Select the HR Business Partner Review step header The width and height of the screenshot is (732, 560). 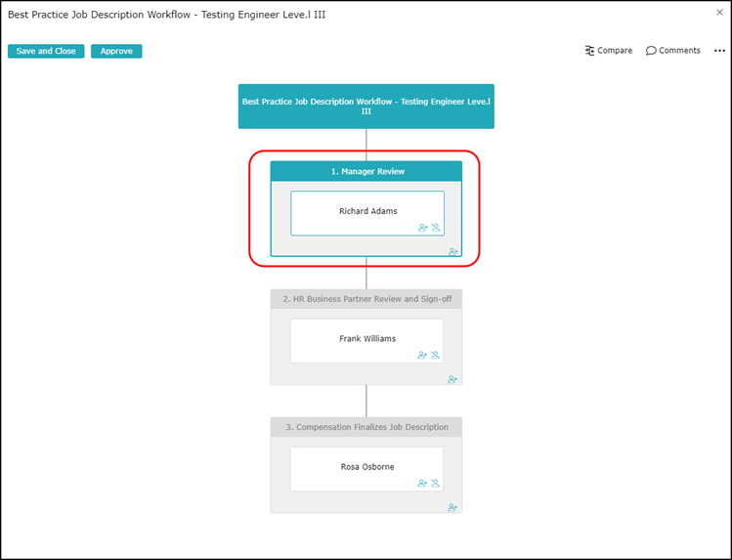click(x=366, y=299)
